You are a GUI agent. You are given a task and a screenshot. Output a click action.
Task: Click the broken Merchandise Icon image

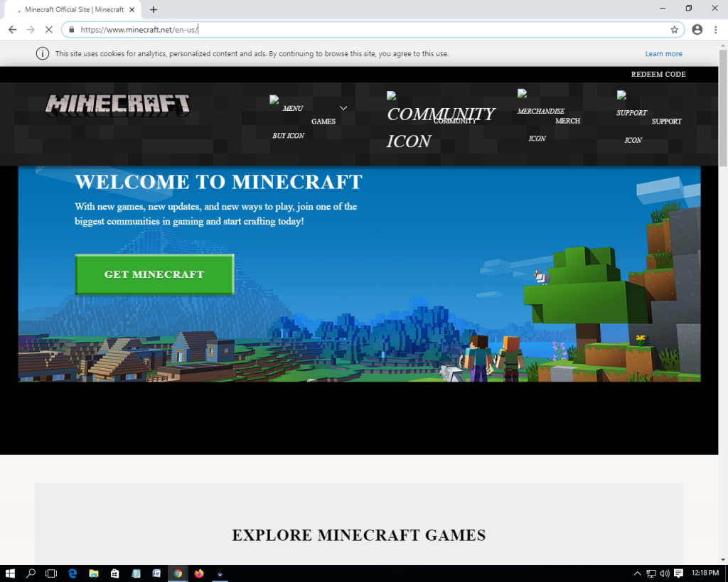click(540, 116)
